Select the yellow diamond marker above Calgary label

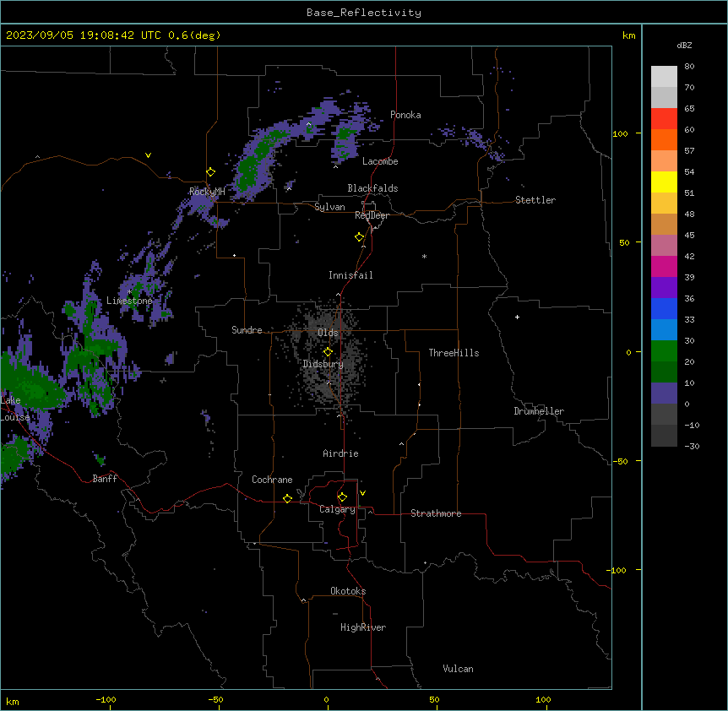(x=342, y=497)
